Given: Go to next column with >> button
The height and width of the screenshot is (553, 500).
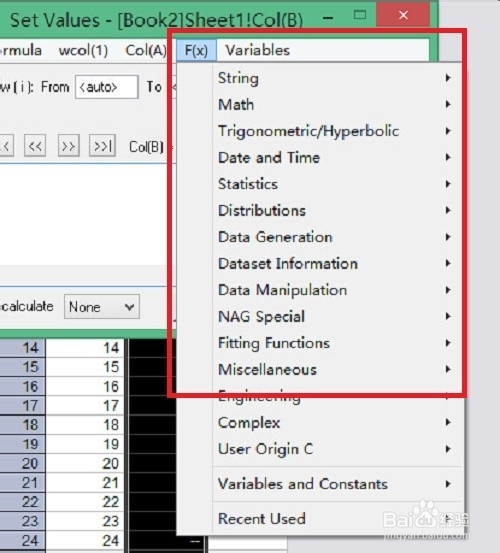Looking at the screenshot, I should [68, 146].
